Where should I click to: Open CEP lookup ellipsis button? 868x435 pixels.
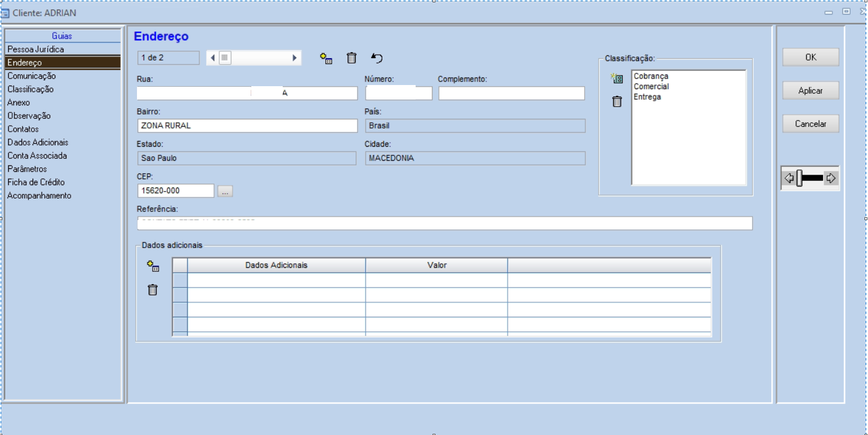click(225, 191)
